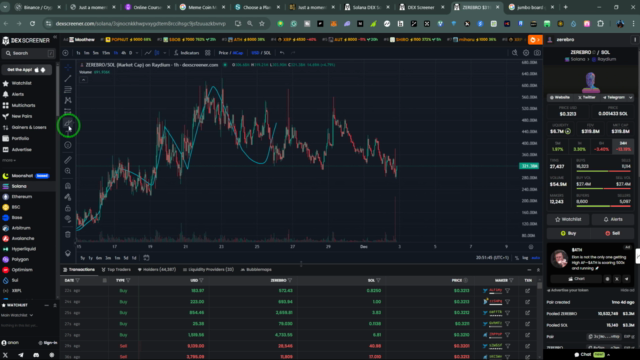Click the Get the App button
Viewport: 640px width, 360px height.
coord(27,70)
